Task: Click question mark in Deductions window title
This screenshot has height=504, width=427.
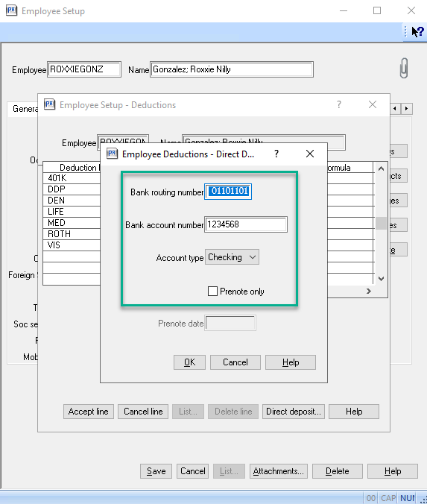Action: [339, 104]
